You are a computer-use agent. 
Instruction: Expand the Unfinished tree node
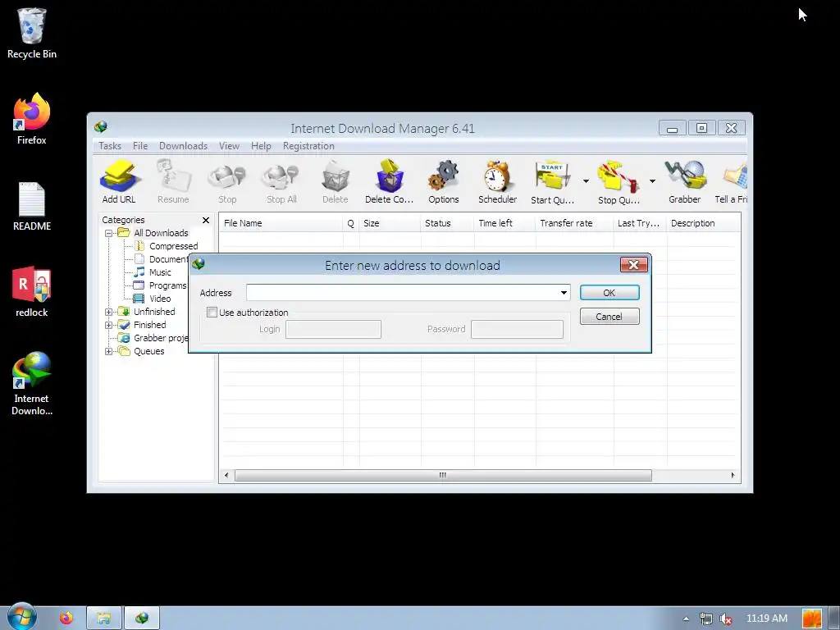pos(109,312)
